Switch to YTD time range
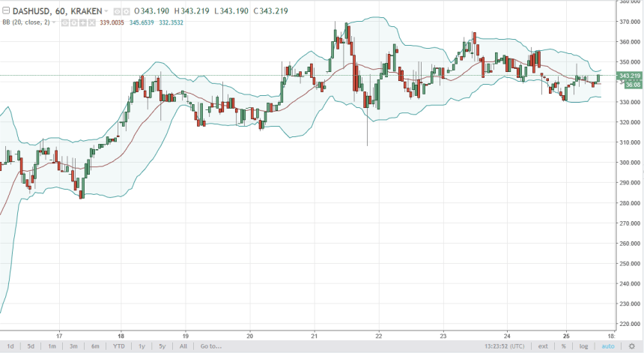This screenshot has width=644, height=353. coord(118,346)
